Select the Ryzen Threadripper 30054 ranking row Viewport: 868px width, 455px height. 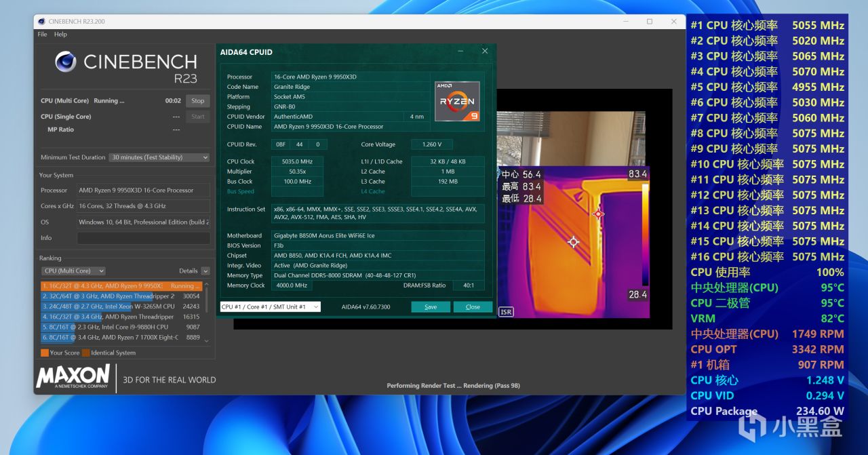(x=121, y=296)
